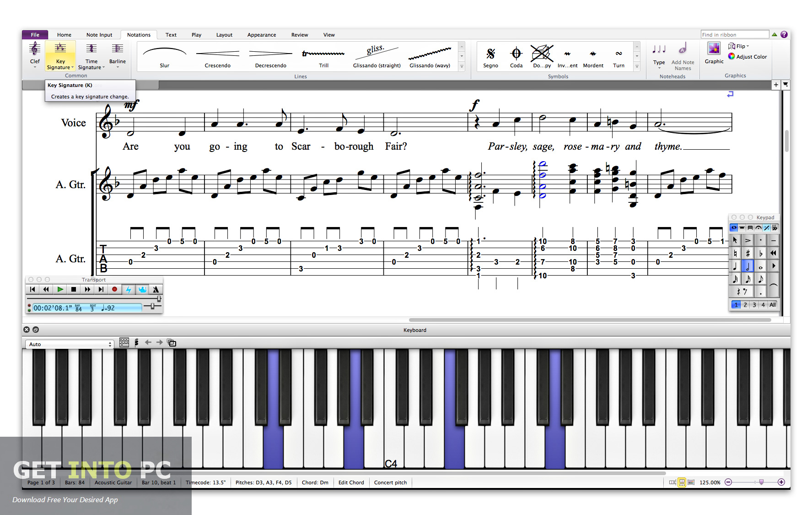Jump to start of score in Transport

32,289
